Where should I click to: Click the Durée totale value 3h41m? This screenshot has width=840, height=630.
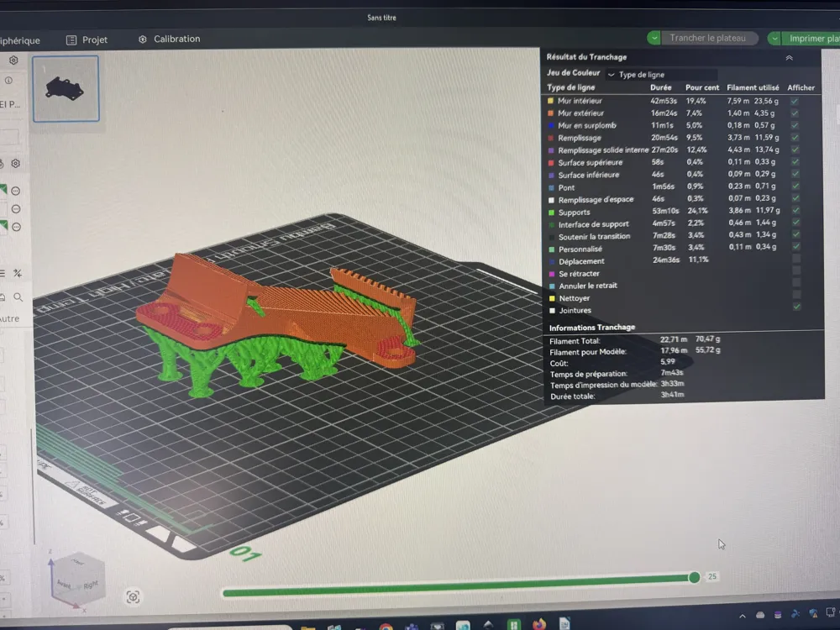point(672,394)
